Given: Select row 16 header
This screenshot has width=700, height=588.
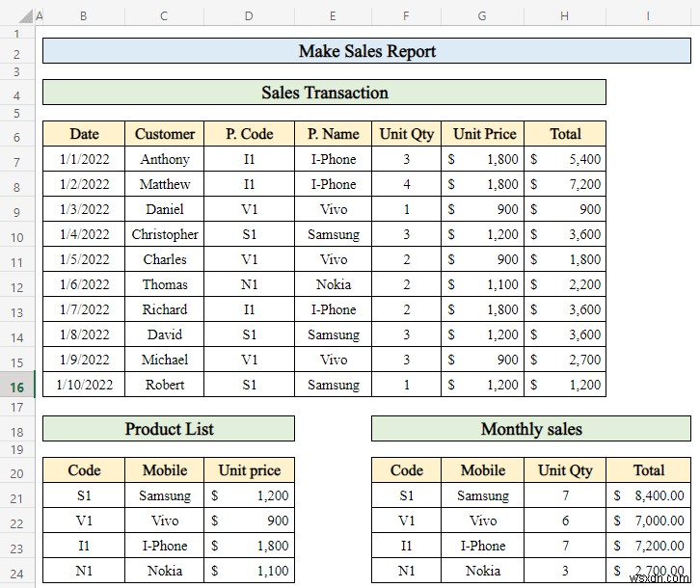Looking at the screenshot, I should (17, 387).
